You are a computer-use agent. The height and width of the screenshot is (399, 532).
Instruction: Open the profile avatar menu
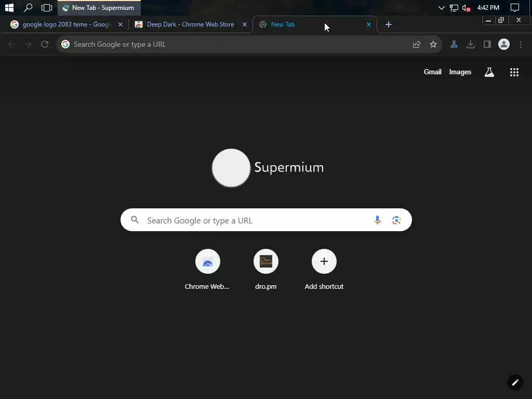(504, 45)
